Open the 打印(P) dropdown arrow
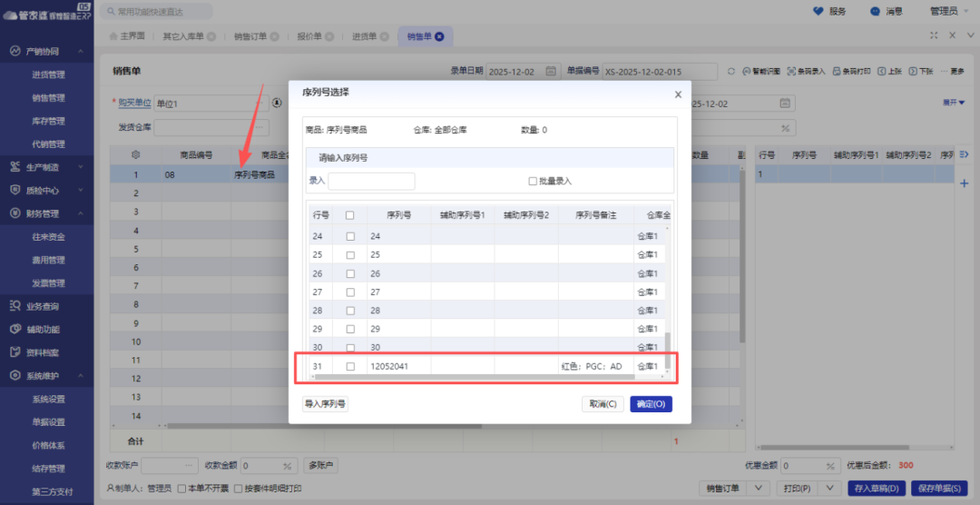 (830, 488)
